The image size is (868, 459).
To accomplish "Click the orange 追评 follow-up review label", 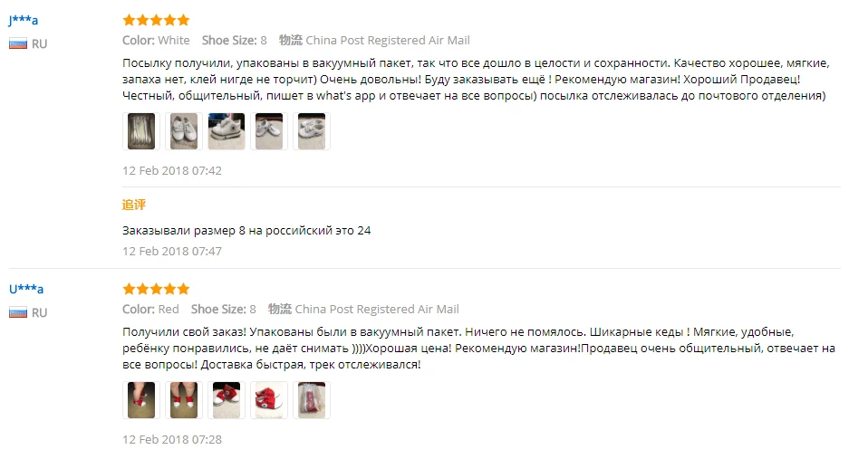I will [134, 205].
